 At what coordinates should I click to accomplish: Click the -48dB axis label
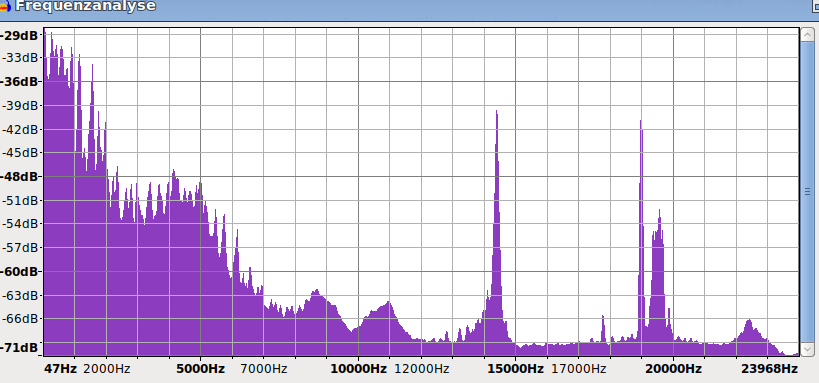(21, 177)
